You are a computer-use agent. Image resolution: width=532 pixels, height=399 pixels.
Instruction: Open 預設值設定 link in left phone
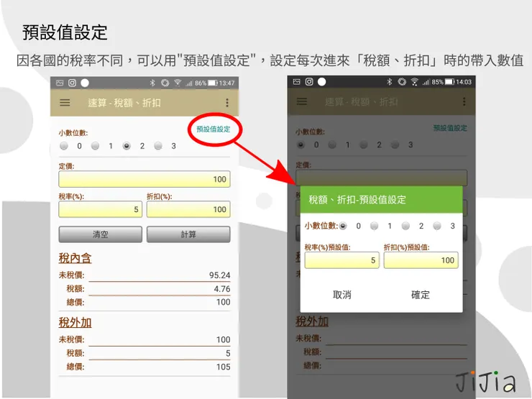pyautogui.click(x=214, y=129)
